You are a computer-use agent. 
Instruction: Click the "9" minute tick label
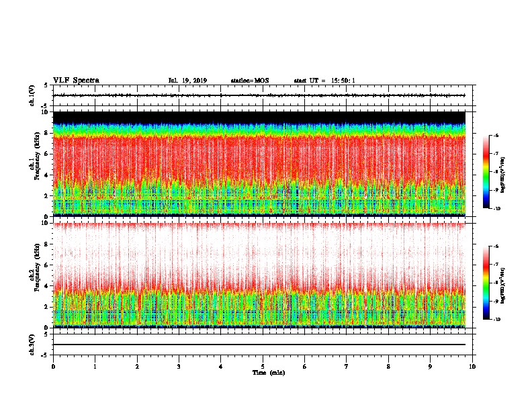[430, 367]
